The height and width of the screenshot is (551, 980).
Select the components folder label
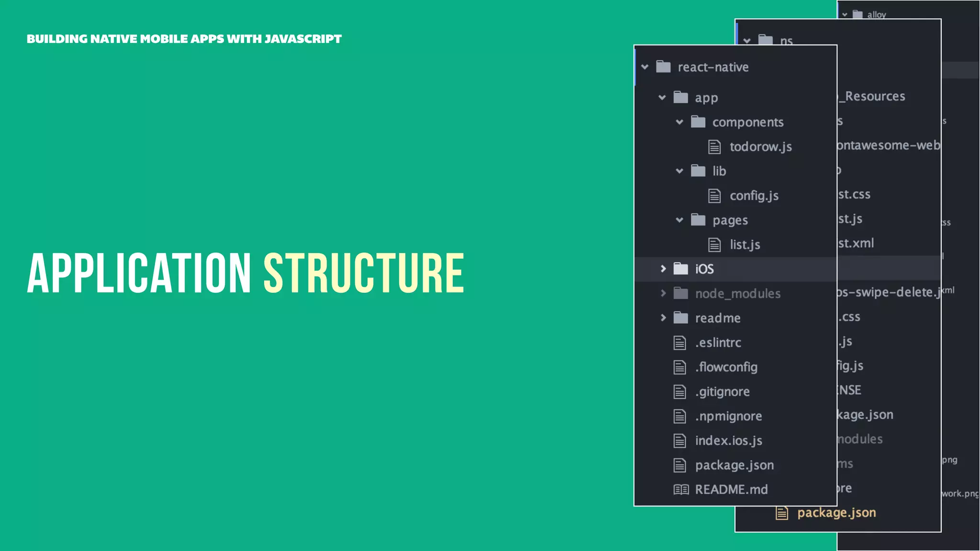click(748, 122)
